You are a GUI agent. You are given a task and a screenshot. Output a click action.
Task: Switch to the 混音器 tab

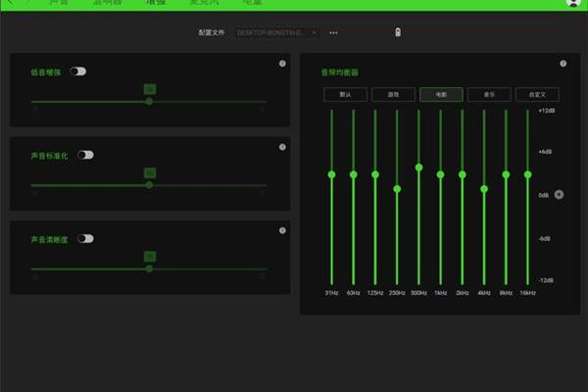(108, 2)
